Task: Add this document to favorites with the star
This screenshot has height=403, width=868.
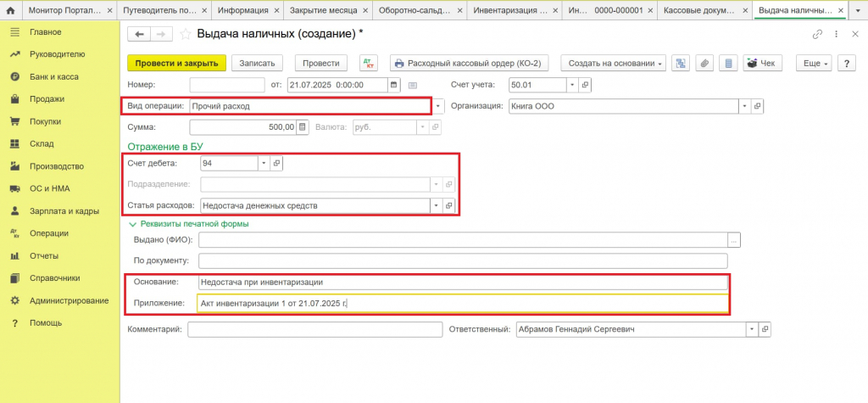Action: coord(186,35)
